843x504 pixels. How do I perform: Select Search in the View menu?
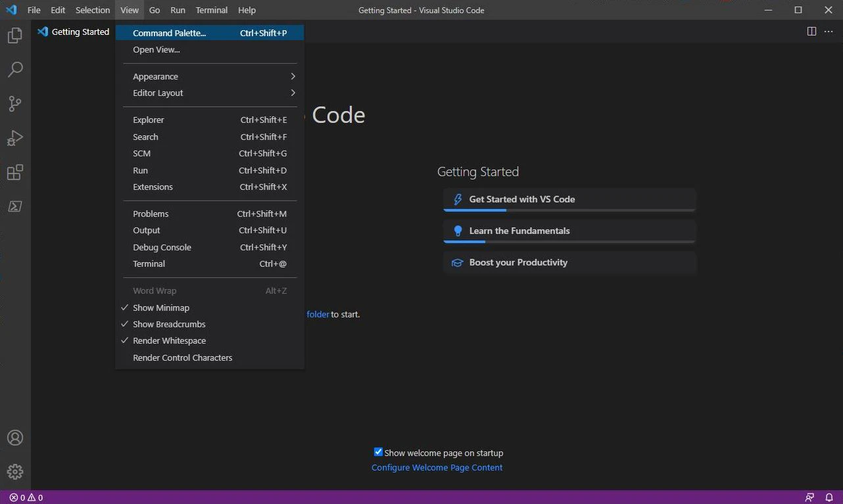tap(210, 137)
